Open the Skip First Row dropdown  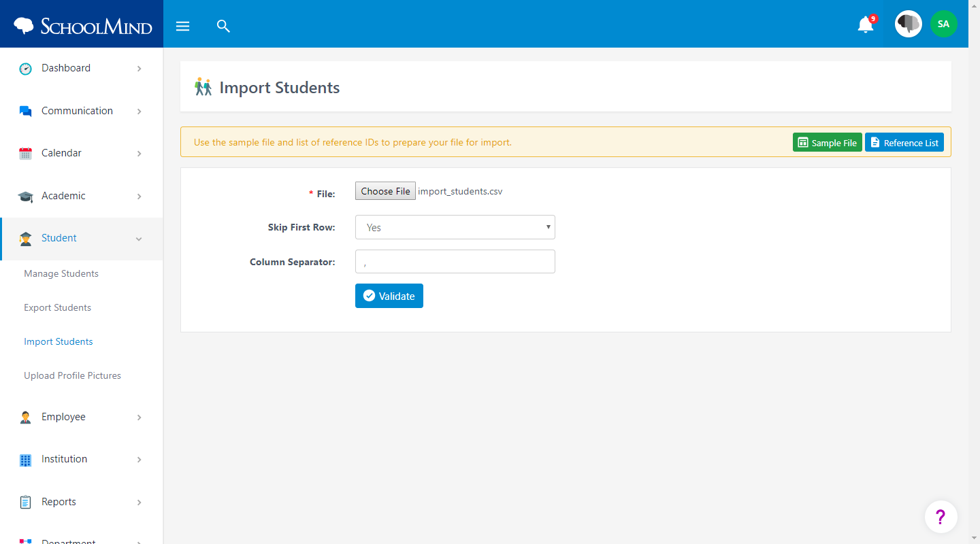pyautogui.click(x=455, y=227)
